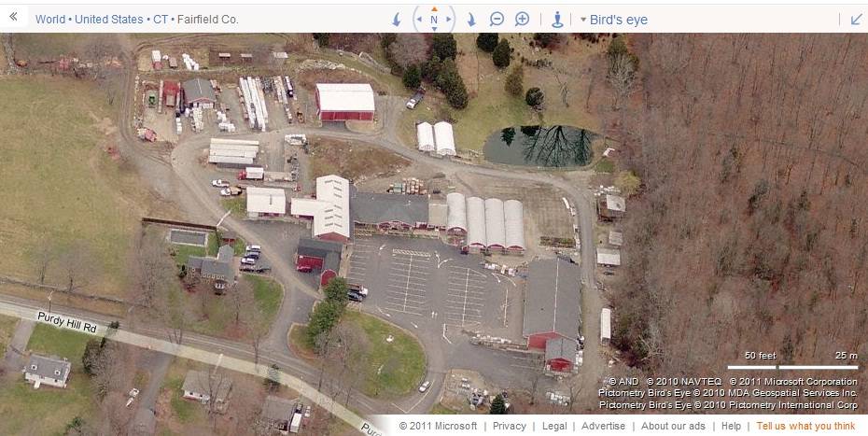Screen dimensions: 868x436
Task: Pan south using the compass down arrow
Action: pos(434,29)
